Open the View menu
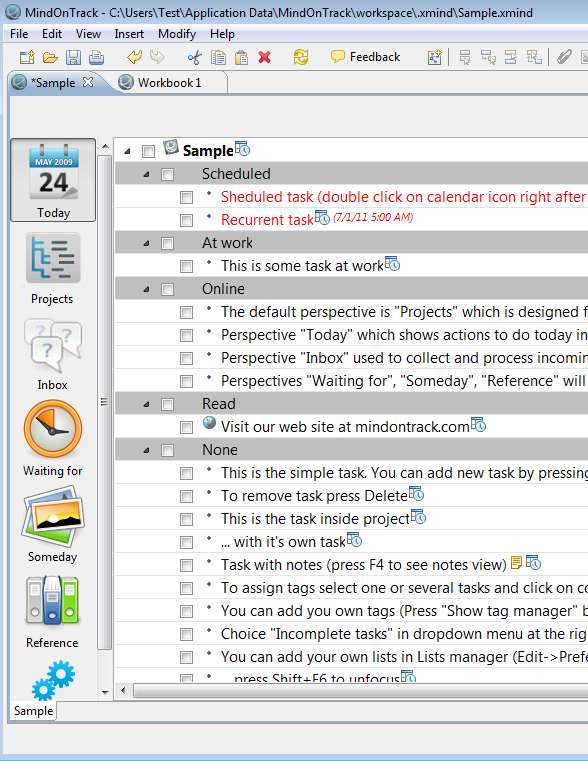The image size is (588, 761). [x=88, y=34]
